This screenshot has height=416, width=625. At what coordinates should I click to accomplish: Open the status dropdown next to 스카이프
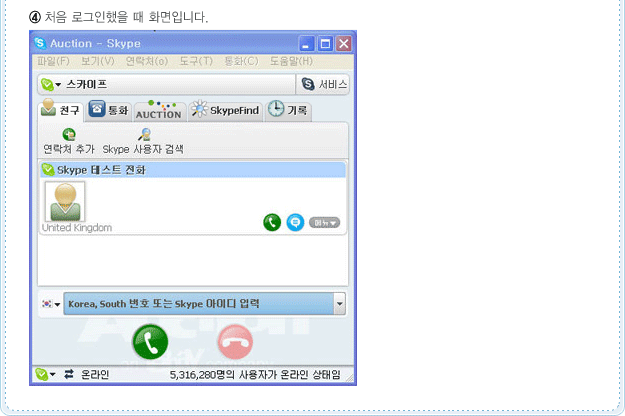[x=51, y=84]
